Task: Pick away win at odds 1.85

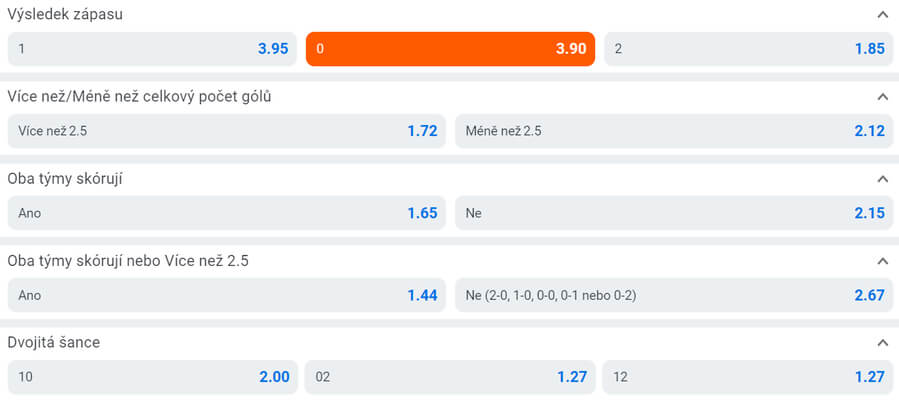Action: click(x=748, y=49)
